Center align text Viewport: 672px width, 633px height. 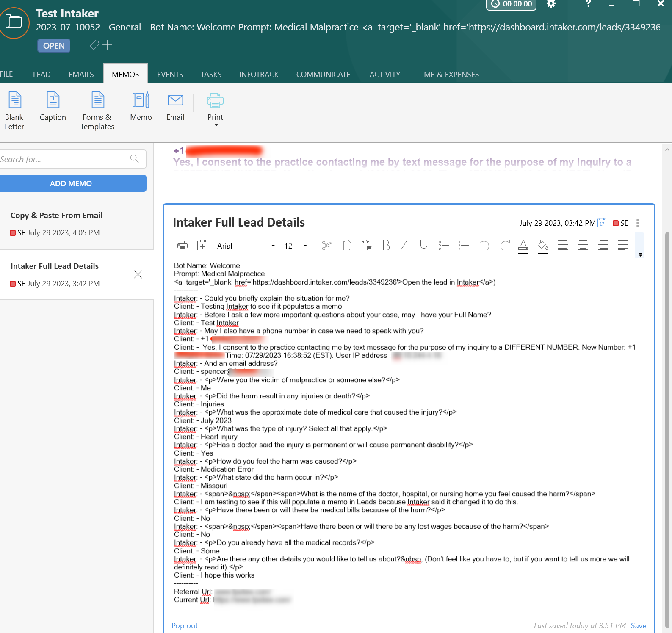pos(583,245)
